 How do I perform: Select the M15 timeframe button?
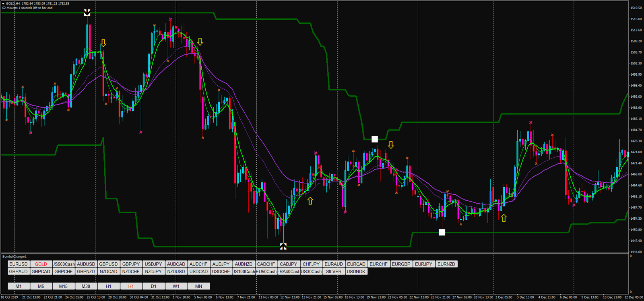coord(63,286)
